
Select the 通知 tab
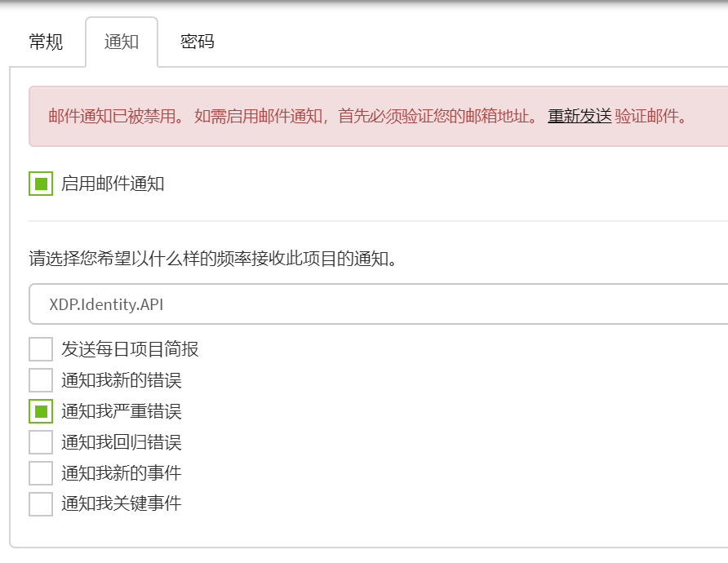(x=122, y=42)
